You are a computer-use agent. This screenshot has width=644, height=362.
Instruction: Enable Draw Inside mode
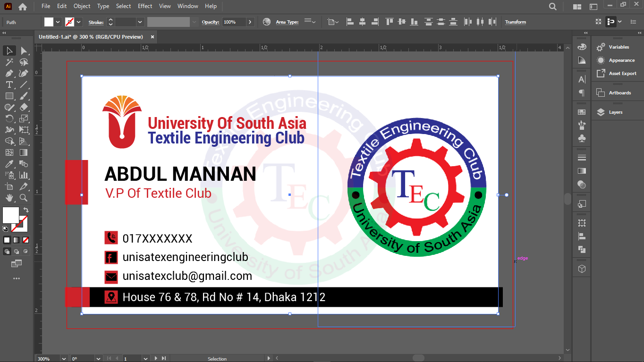coord(26,252)
